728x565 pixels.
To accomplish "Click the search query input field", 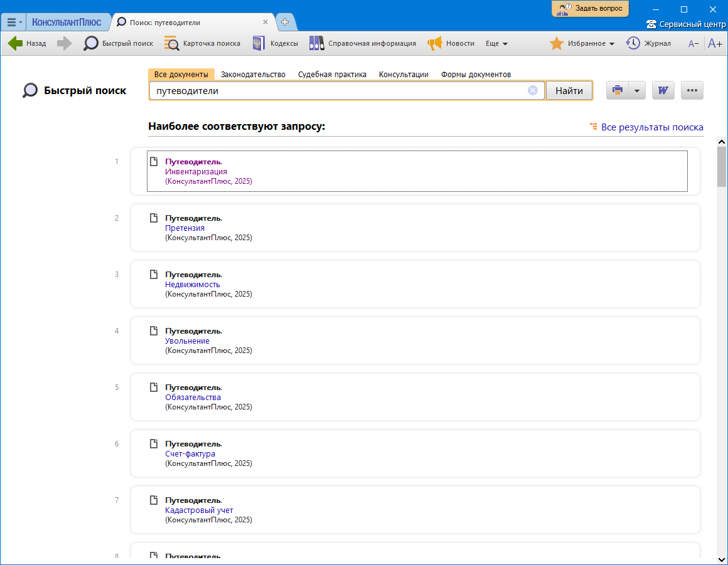I will tap(339, 90).
